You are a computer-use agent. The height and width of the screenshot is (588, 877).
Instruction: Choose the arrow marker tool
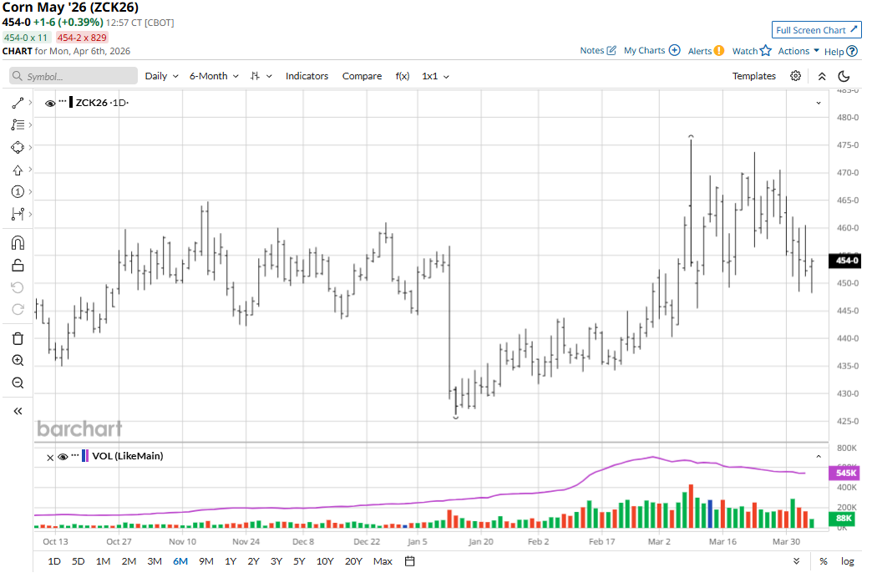[x=18, y=170]
